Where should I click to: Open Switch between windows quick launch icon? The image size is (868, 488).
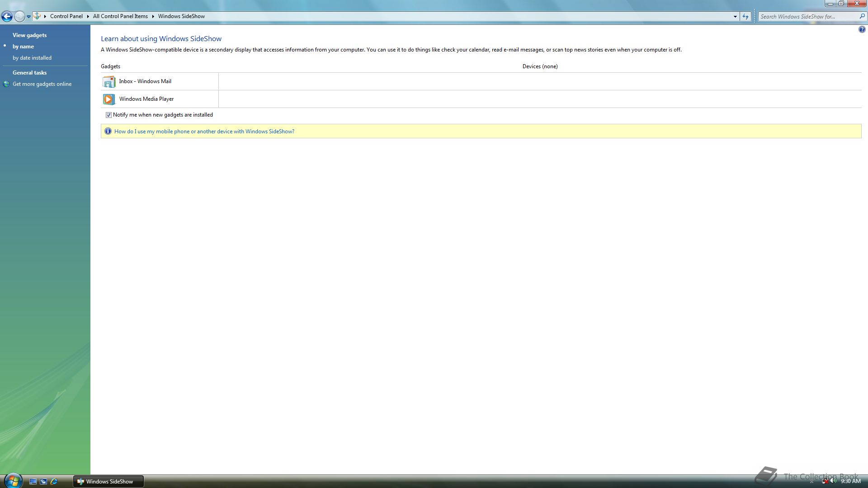43,482
